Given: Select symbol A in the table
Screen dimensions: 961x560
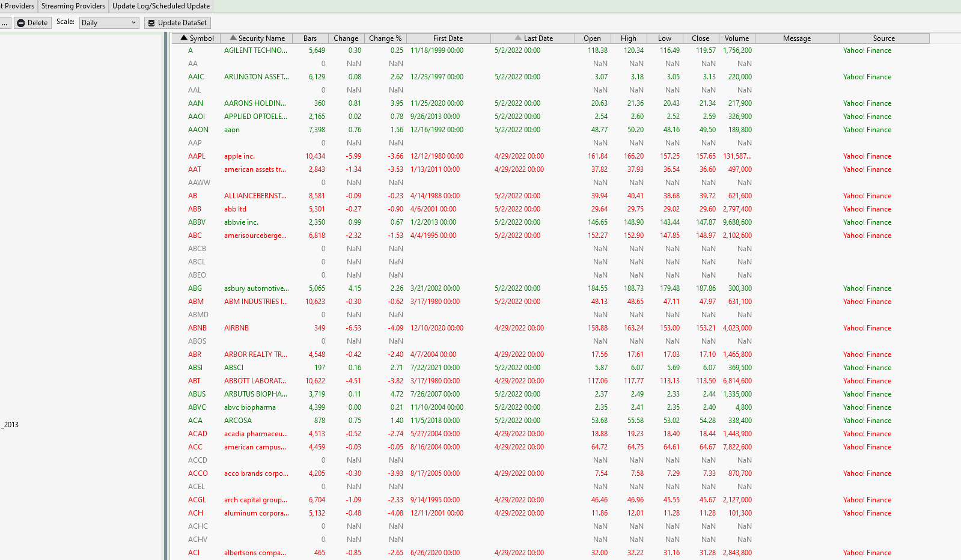Looking at the screenshot, I should (191, 50).
